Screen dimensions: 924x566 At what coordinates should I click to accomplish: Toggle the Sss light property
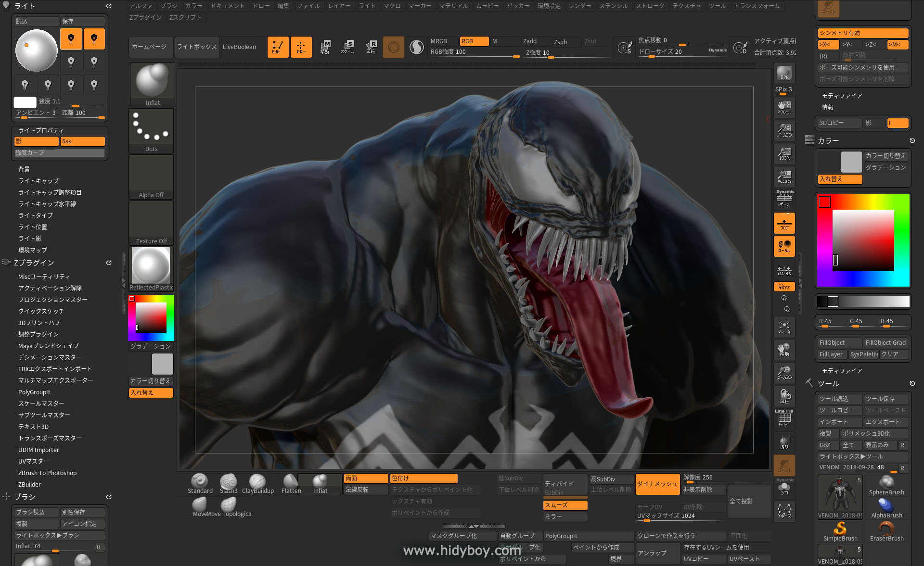point(83,141)
